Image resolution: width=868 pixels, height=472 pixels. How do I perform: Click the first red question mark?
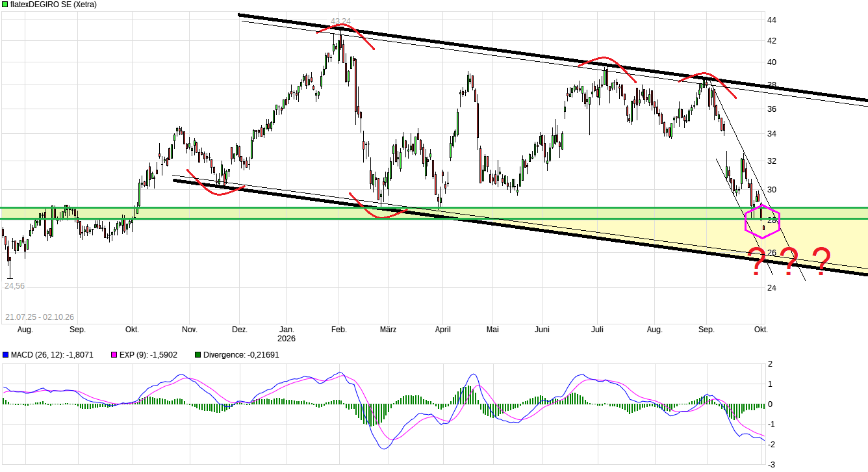[756, 262]
